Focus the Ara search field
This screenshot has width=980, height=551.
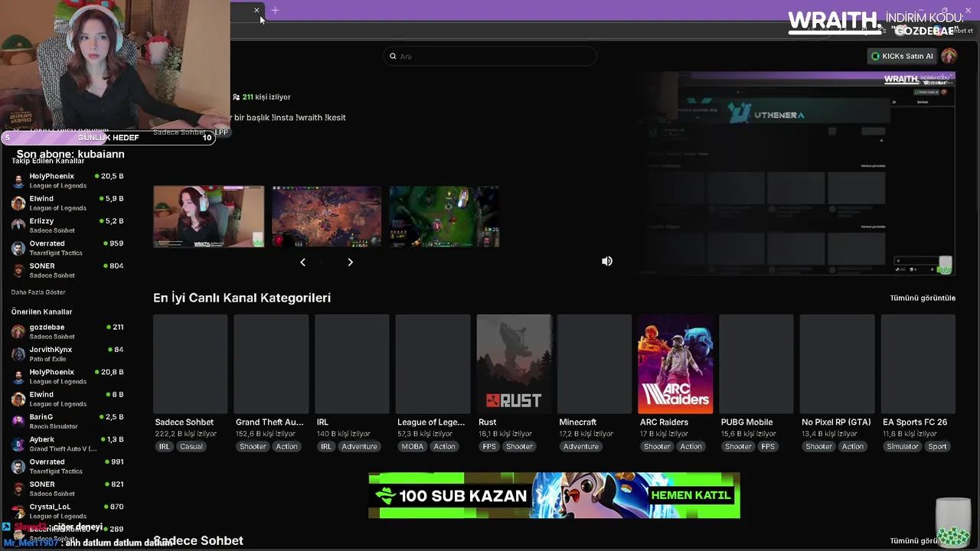(x=490, y=56)
